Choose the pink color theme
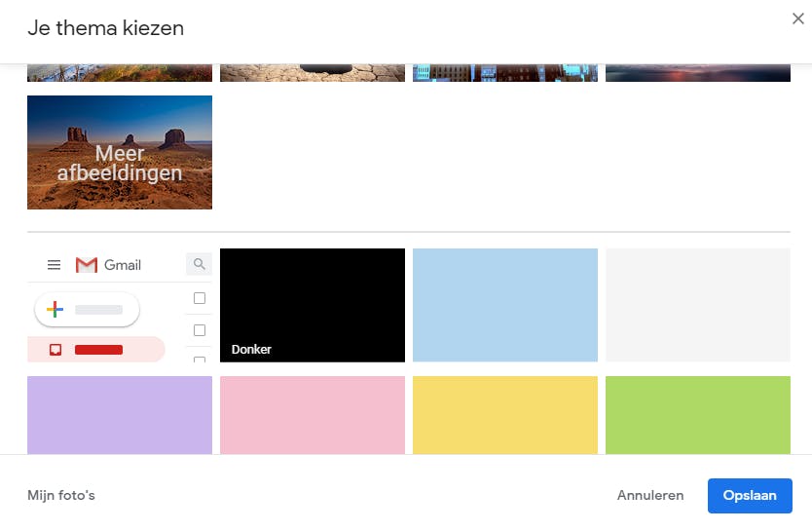This screenshot has width=812, height=531. pyautogui.click(x=313, y=415)
